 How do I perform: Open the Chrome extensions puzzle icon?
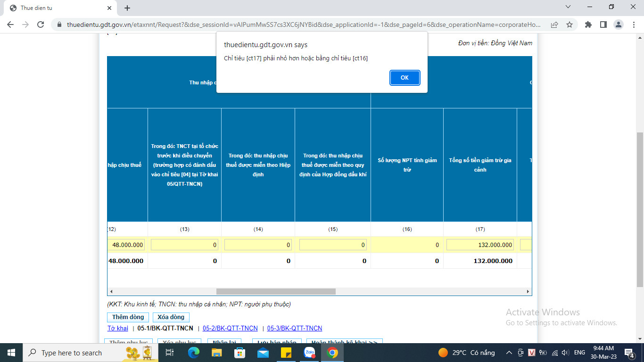tap(588, 25)
